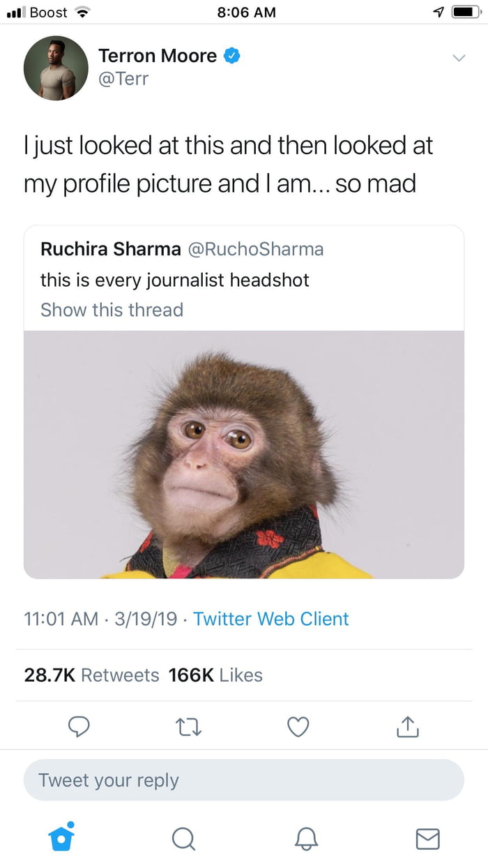The image size is (488, 868).
Task: Open Twitter search via magnifier icon
Action: coord(183,839)
